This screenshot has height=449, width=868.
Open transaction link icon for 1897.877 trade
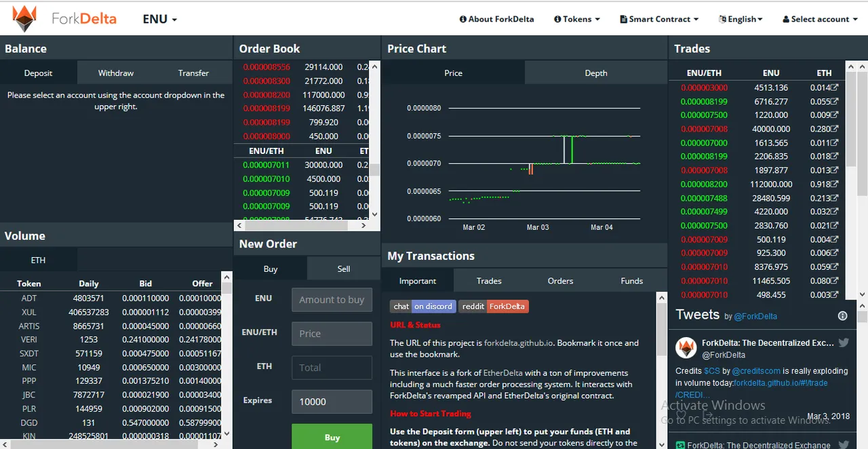coord(835,170)
